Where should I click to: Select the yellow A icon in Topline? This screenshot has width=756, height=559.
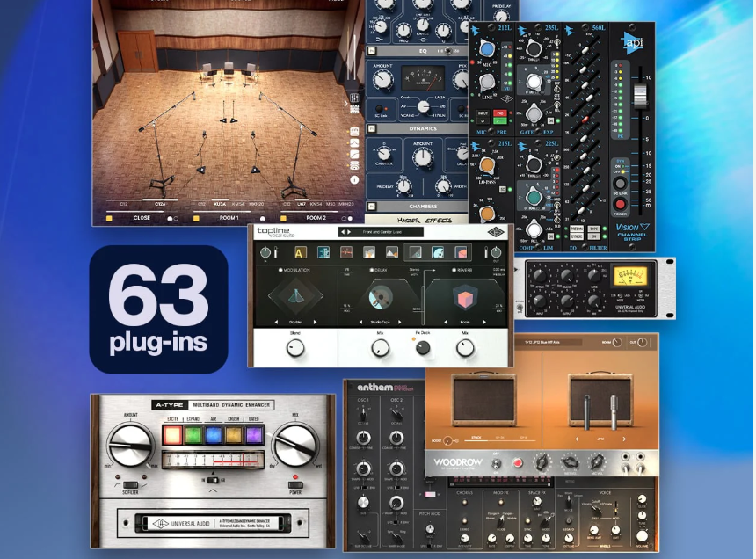301,252
